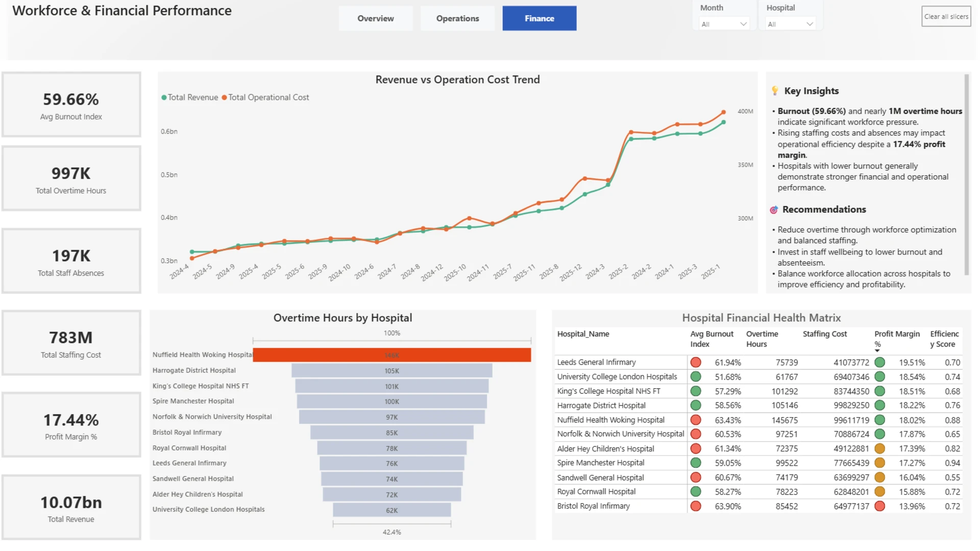Open the Hospital slicer dropdown
980x551 pixels.
point(790,24)
